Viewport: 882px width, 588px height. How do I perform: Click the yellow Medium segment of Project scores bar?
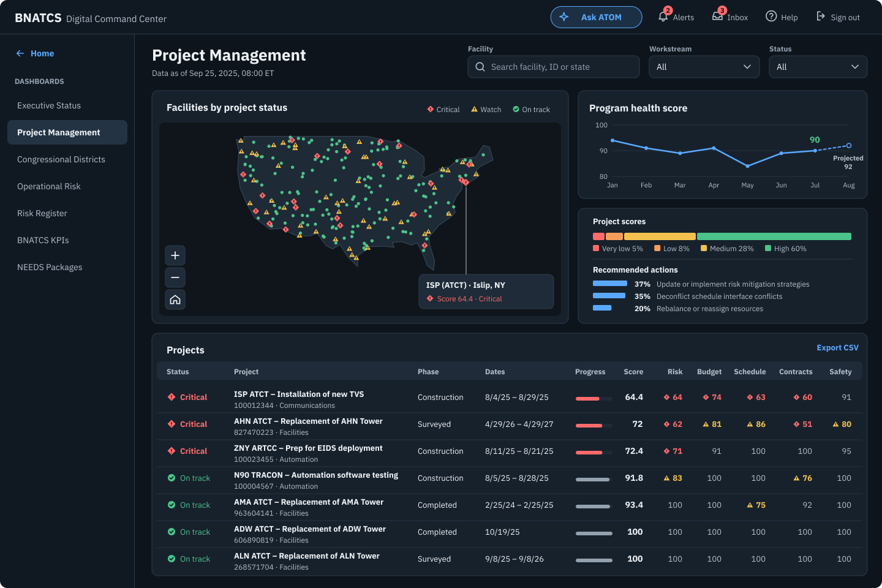[x=660, y=236]
